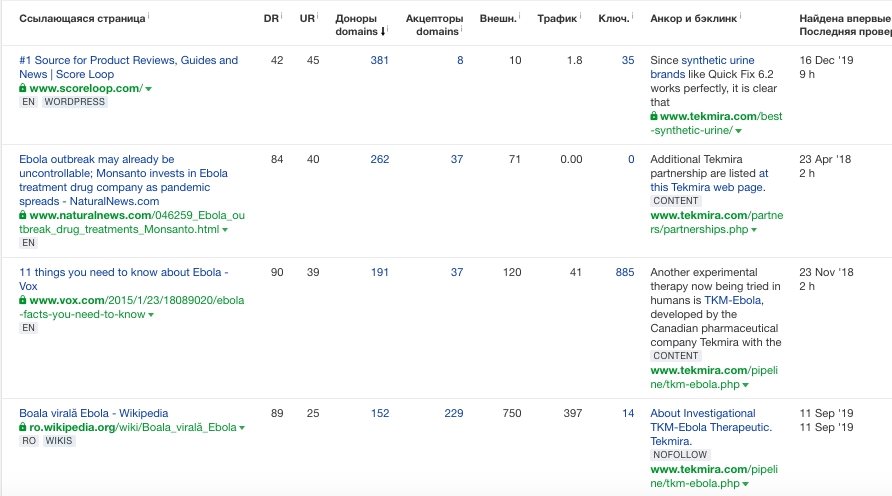This screenshot has height=496, width=892.
Task: Open acceptor domains count 229
Action: (x=453, y=413)
